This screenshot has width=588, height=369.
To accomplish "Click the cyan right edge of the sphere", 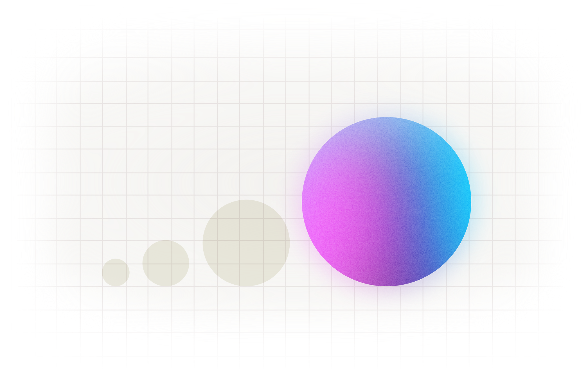I will [x=464, y=194].
